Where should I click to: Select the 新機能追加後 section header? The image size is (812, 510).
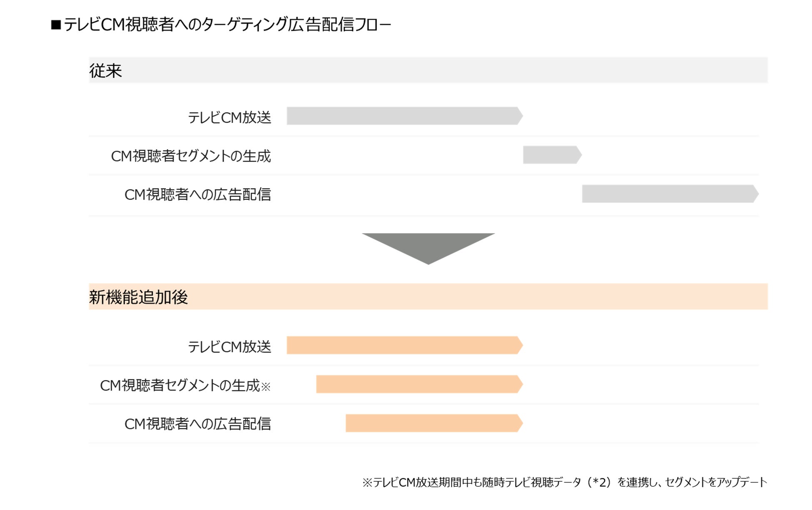coord(138,297)
